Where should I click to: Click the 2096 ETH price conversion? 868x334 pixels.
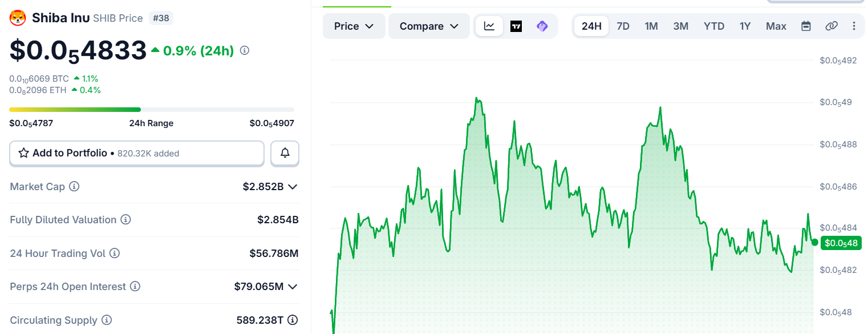click(38, 90)
